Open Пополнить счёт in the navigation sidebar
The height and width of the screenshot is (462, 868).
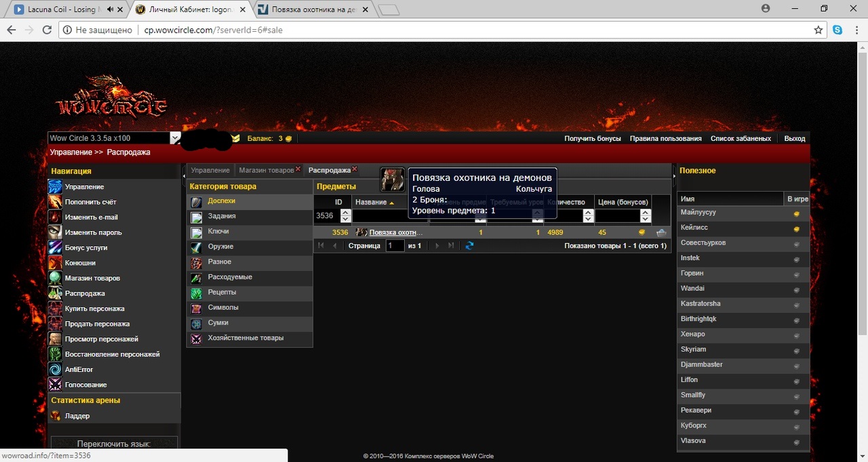coord(90,202)
